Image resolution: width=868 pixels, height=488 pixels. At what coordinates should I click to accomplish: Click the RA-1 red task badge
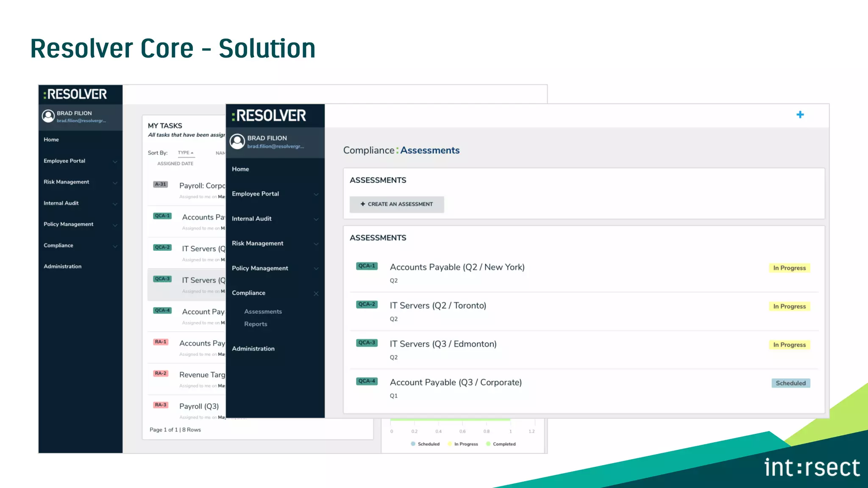[x=161, y=342]
